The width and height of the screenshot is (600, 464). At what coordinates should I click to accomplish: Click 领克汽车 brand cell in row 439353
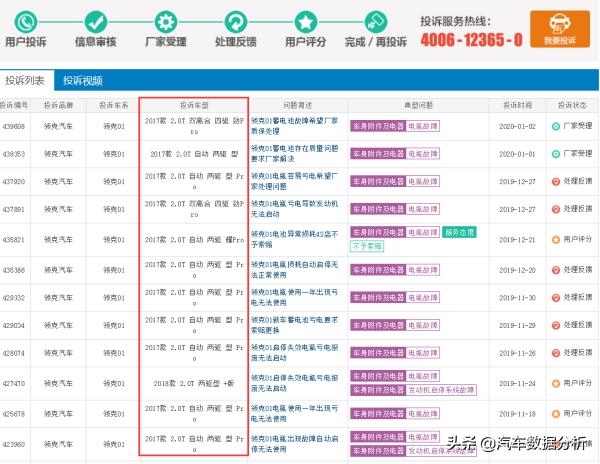58,154
